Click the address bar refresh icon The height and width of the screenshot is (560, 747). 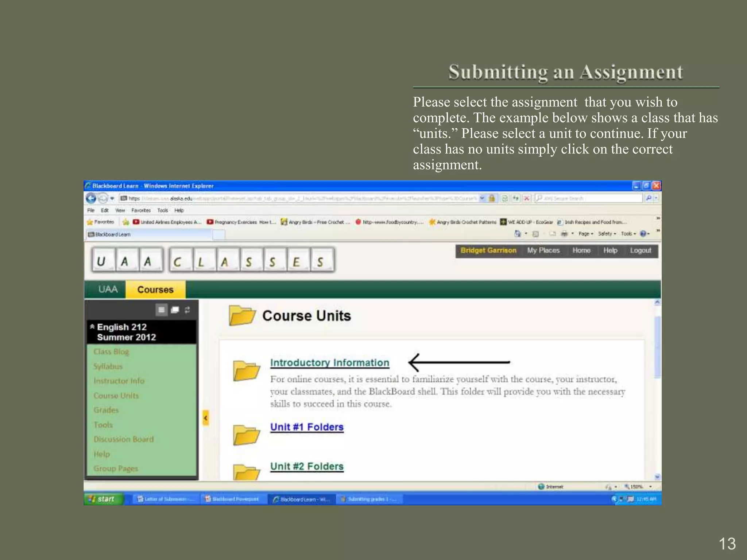click(505, 198)
